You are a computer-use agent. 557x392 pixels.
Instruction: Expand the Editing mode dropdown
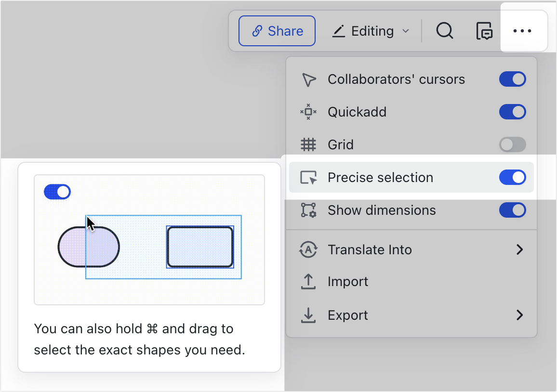point(371,31)
